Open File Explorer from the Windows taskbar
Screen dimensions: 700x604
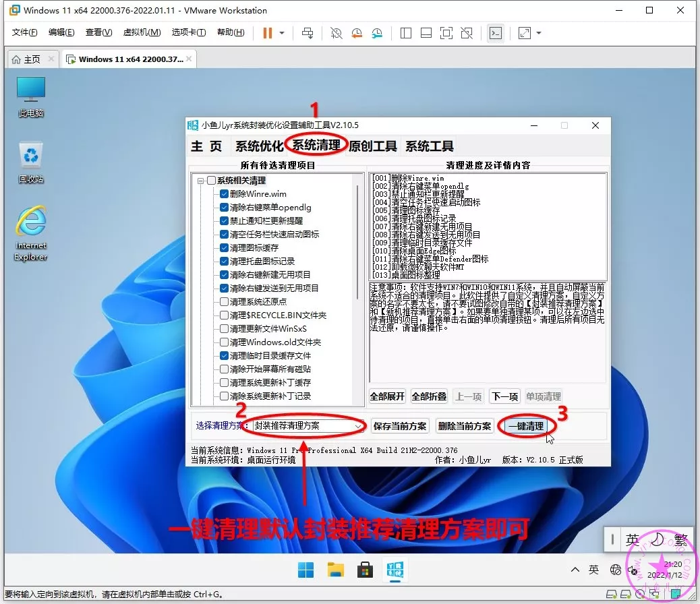click(336, 570)
